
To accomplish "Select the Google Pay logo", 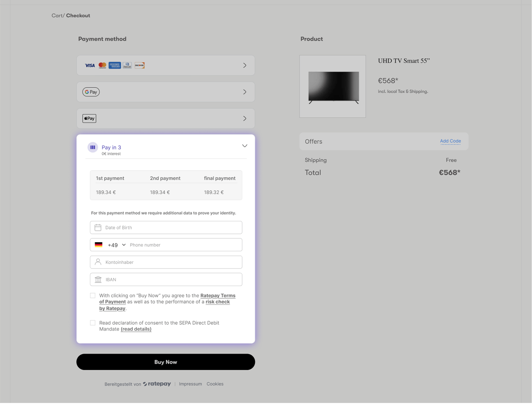I will pyautogui.click(x=91, y=92).
